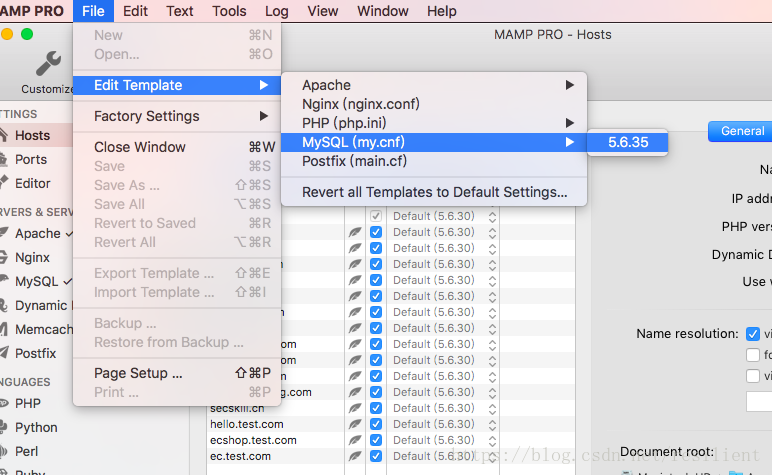Open the Log menu
Image resolution: width=772 pixels, height=475 pixels.
click(x=277, y=11)
